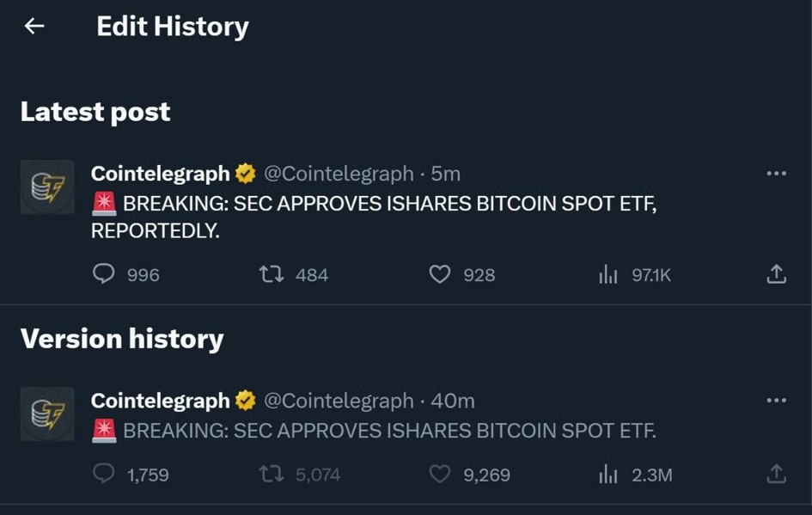The image size is (812, 515).
Task: View analytics of the 97.1K views post
Action: pos(608,274)
